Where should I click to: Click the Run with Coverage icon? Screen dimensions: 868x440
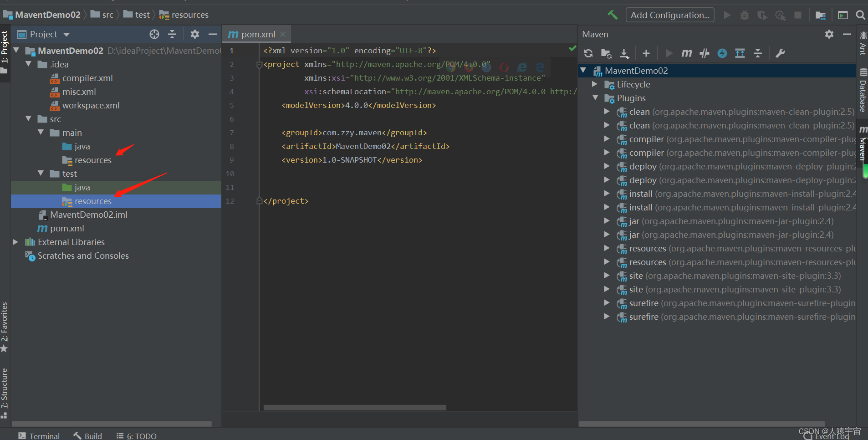coord(762,15)
